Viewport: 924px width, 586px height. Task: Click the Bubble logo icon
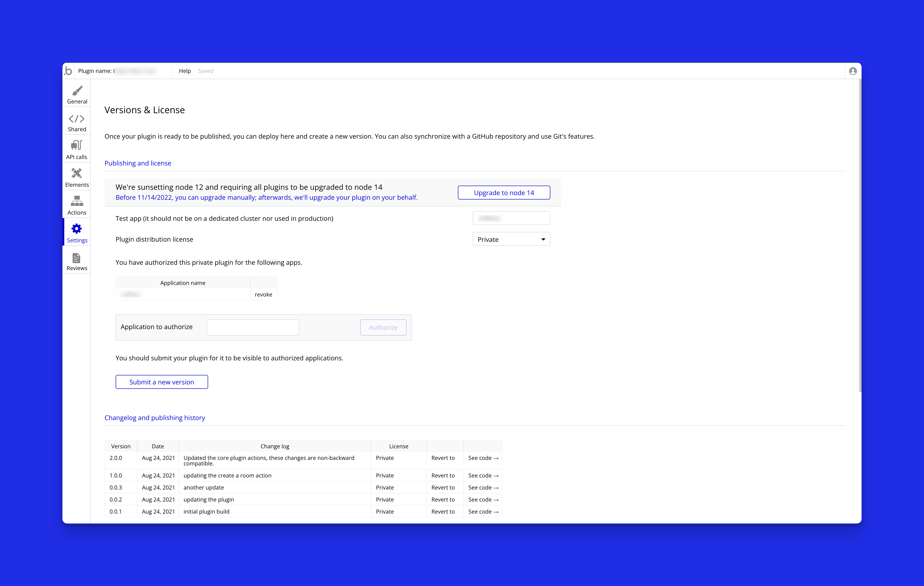[68, 71]
